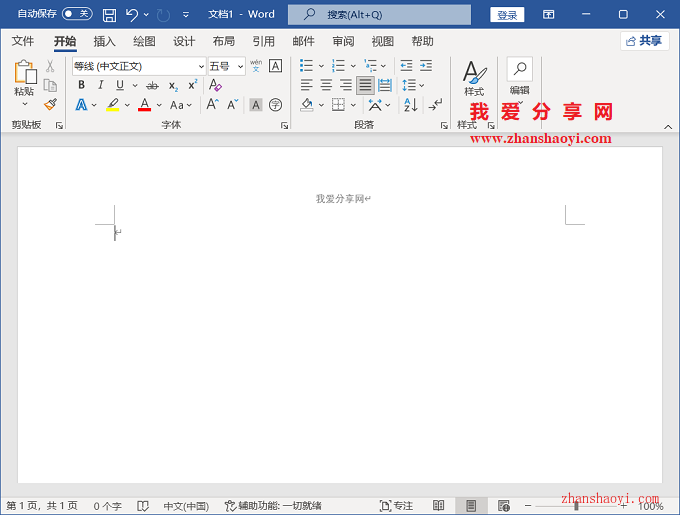Toggle show/hide paragraph marks
Image resolution: width=680 pixels, height=515 pixels.
435,104
